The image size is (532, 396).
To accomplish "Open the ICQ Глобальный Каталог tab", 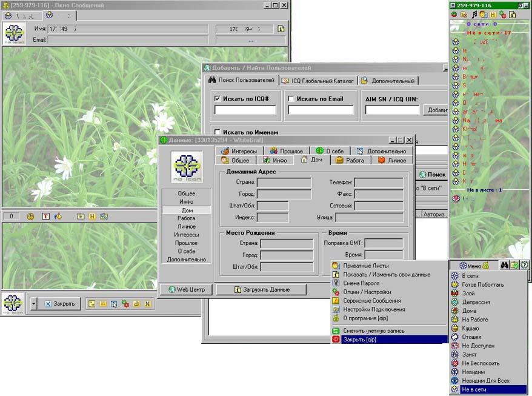I will (318, 81).
